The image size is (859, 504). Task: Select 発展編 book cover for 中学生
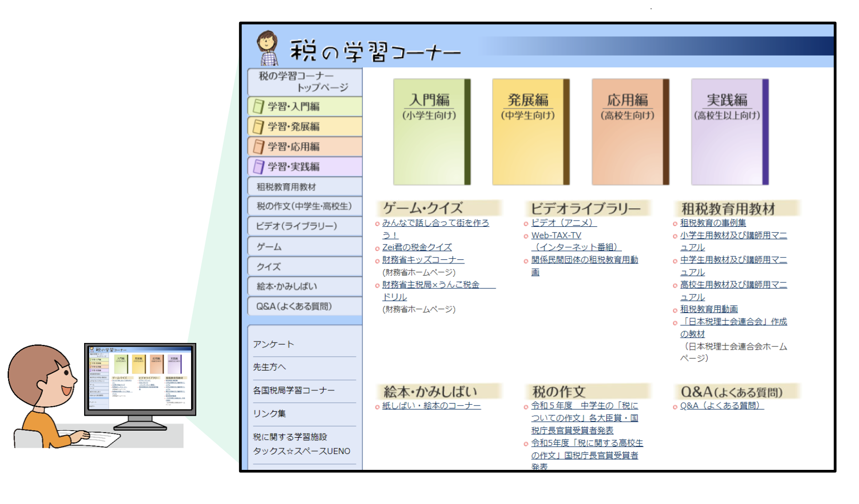pos(529,132)
